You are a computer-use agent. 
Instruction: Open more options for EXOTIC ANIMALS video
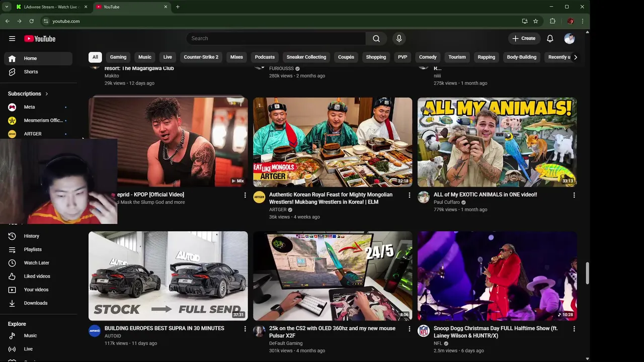[574, 195]
